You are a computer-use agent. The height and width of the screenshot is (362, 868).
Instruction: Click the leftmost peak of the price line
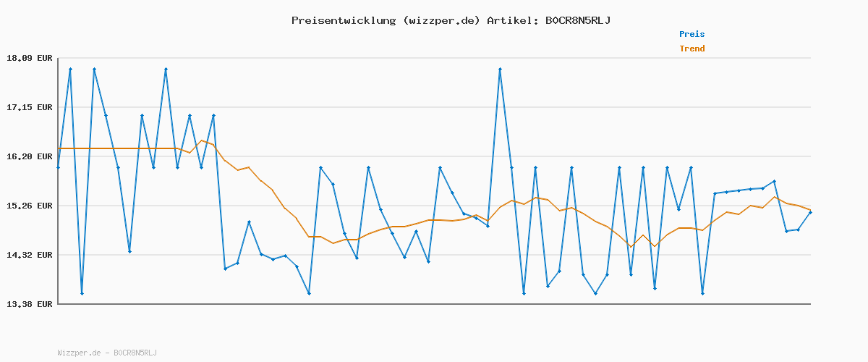[x=70, y=69]
